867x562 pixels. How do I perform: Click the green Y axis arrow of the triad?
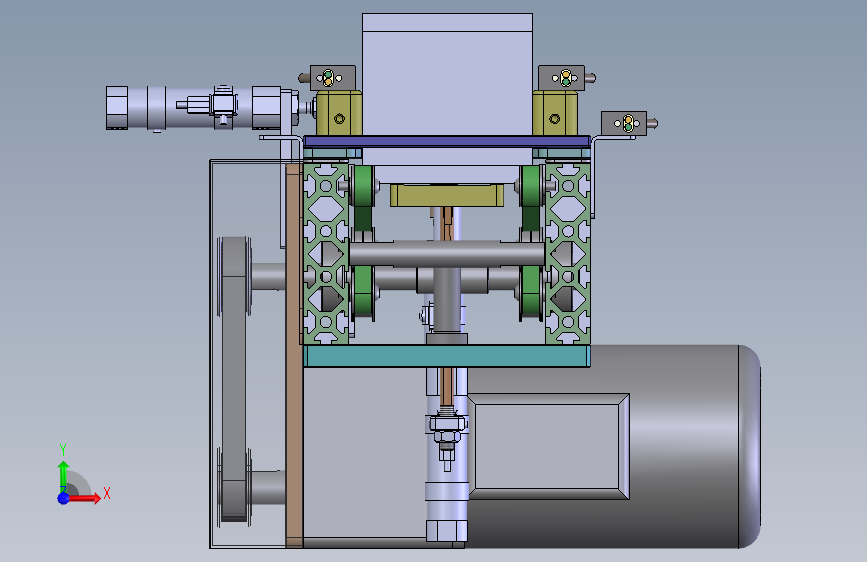[x=64, y=477]
